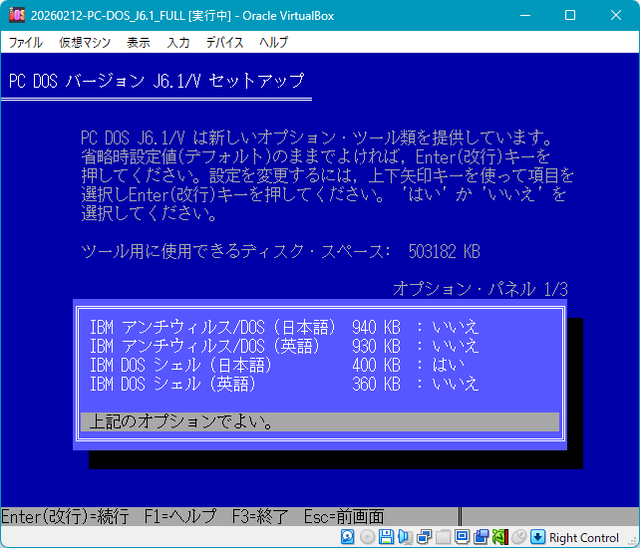Select 上記のオプションでよい。 to confirm the options
Image resolution: width=640 pixels, height=548 pixels.
pyautogui.click(x=318, y=422)
